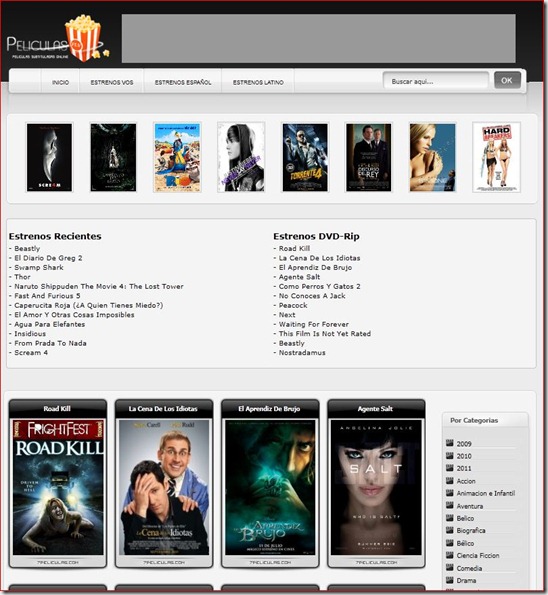Open Agente Salt in DVD-Rip list

[299, 277]
